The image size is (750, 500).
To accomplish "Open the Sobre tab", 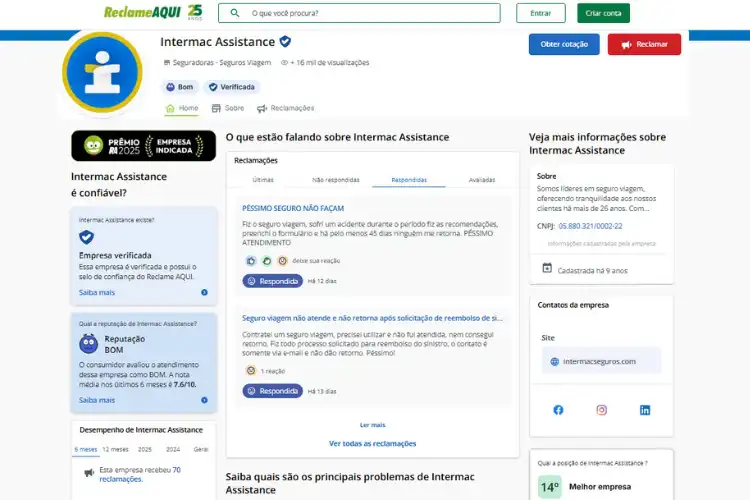I will point(228,108).
